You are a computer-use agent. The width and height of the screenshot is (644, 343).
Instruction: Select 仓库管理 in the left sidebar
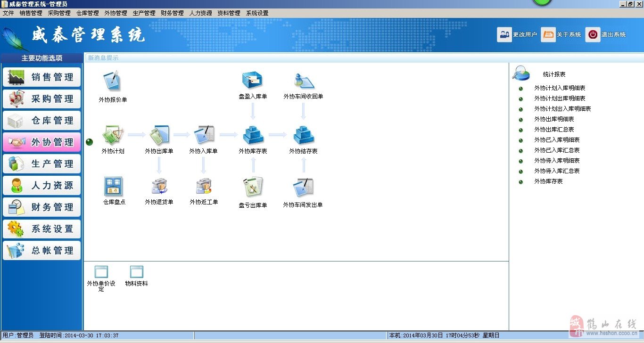[x=41, y=121]
